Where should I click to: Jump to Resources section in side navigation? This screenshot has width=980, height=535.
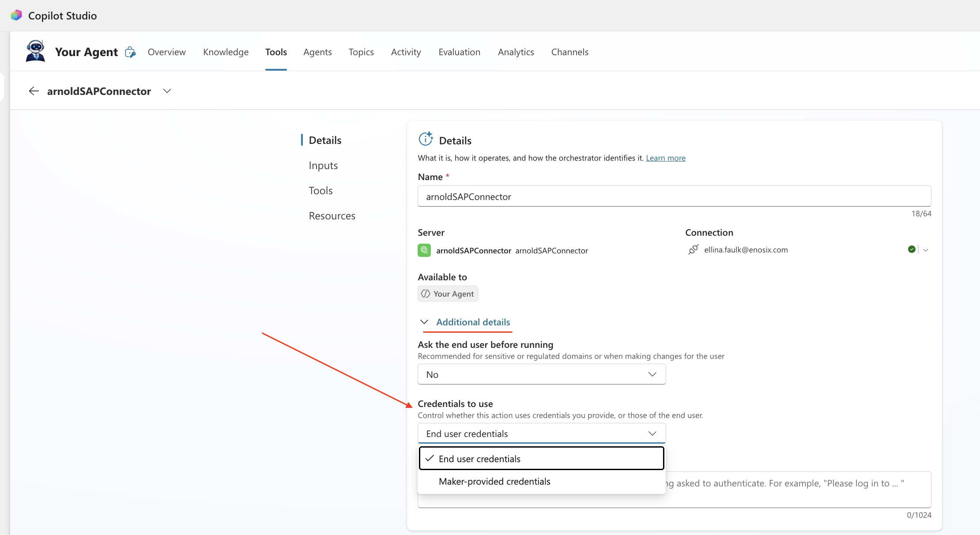(x=332, y=216)
